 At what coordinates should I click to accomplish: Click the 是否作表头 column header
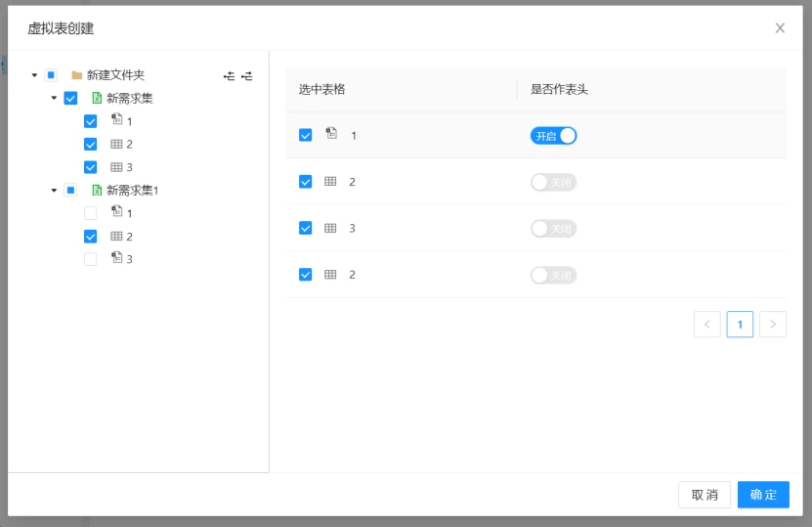559,89
